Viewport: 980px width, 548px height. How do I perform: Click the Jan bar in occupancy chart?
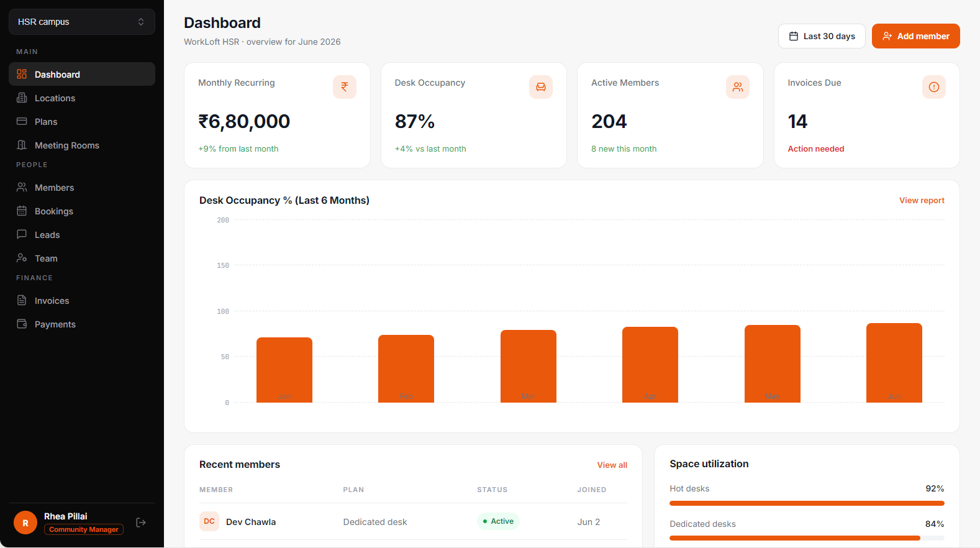(x=284, y=370)
